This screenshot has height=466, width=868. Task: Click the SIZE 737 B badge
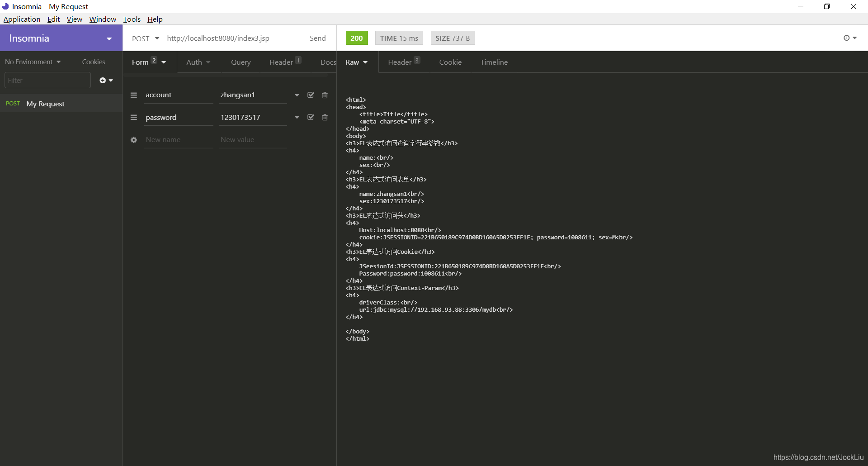[453, 38]
